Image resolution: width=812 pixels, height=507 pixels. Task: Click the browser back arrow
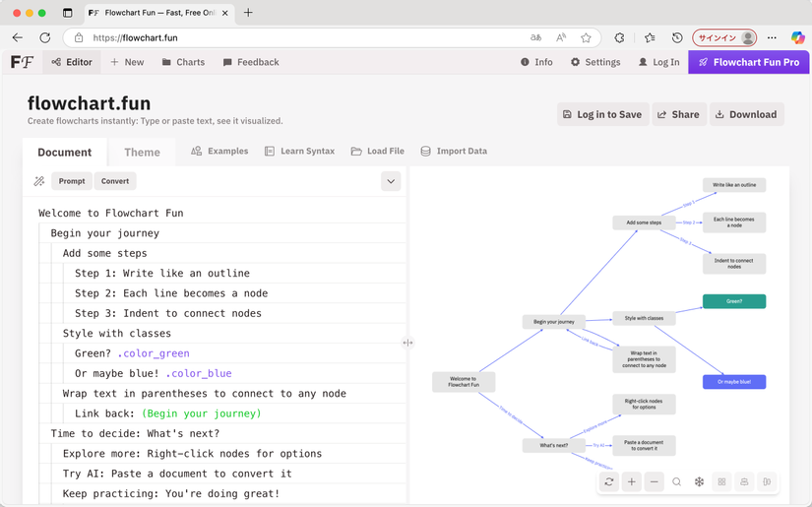18,37
